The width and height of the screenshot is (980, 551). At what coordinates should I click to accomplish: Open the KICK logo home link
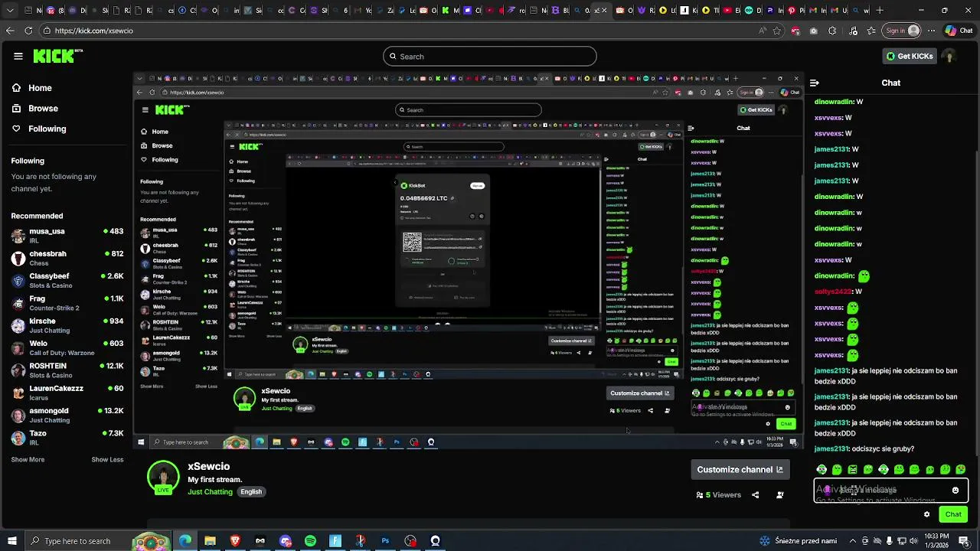(x=58, y=56)
